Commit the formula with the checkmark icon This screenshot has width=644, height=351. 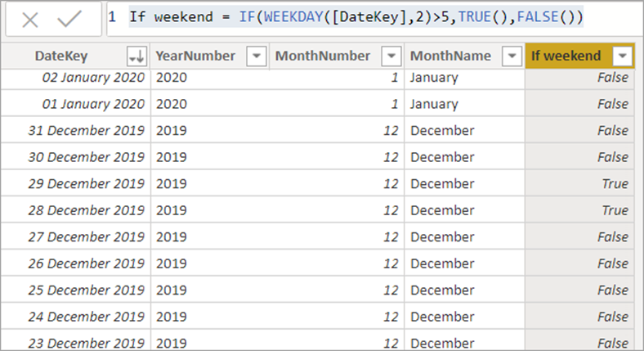click(x=69, y=19)
